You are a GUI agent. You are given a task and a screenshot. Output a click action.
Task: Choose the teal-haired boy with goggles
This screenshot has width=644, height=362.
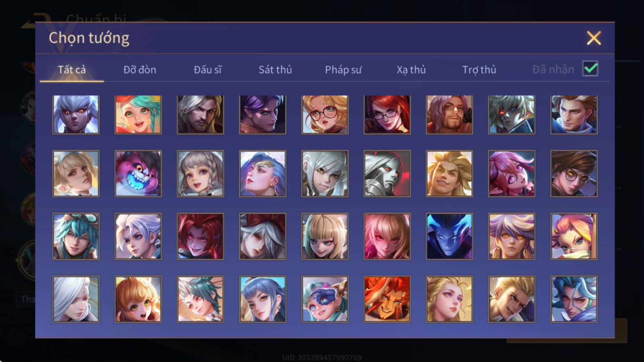pyautogui.click(x=76, y=236)
